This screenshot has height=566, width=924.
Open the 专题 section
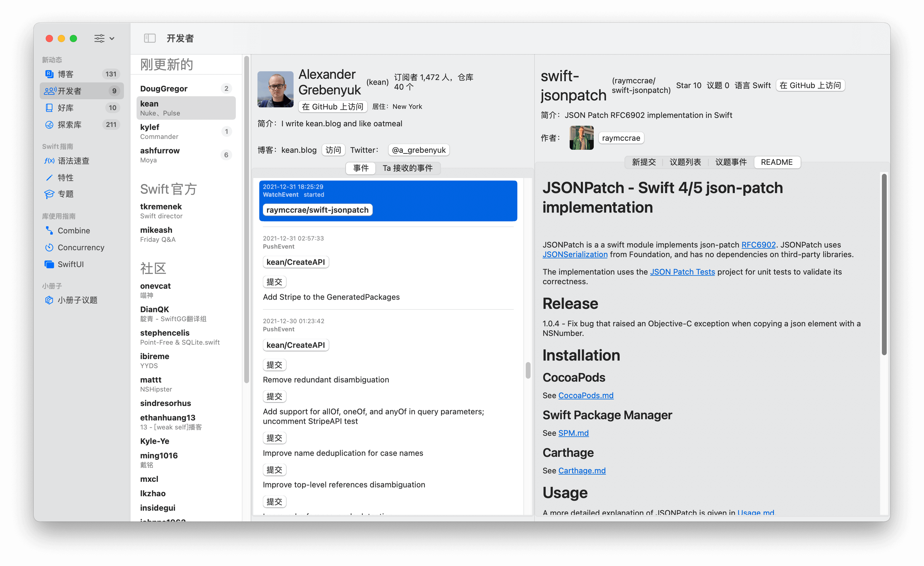point(82,194)
